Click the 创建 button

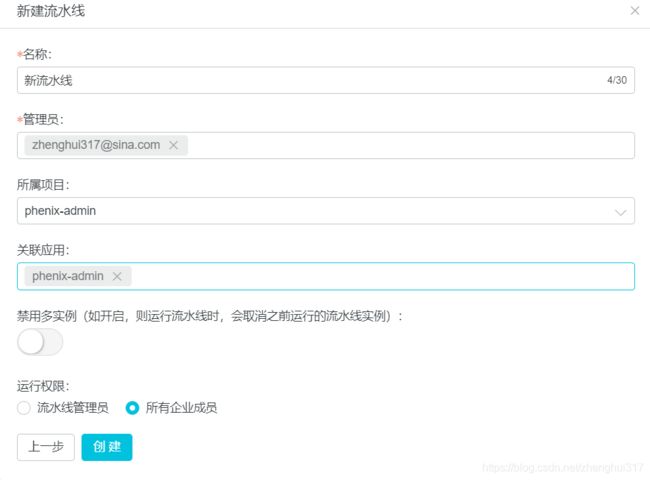[x=107, y=447]
